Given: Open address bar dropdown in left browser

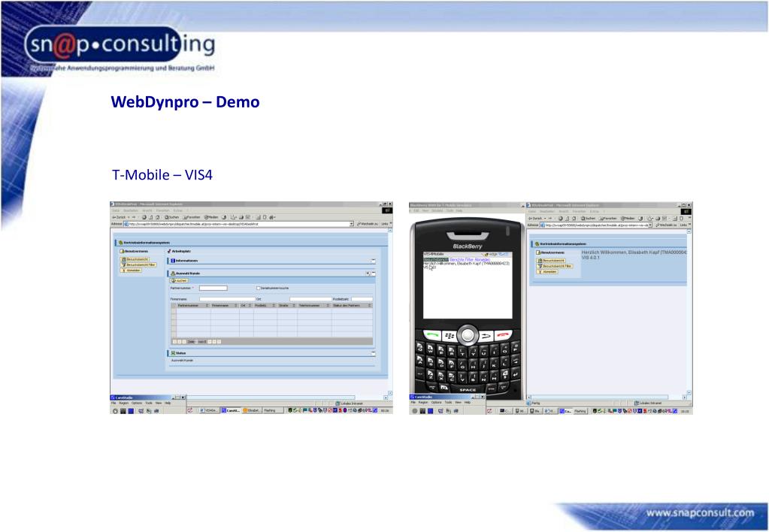Looking at the screenshot, I should click(x=351, y=224).
